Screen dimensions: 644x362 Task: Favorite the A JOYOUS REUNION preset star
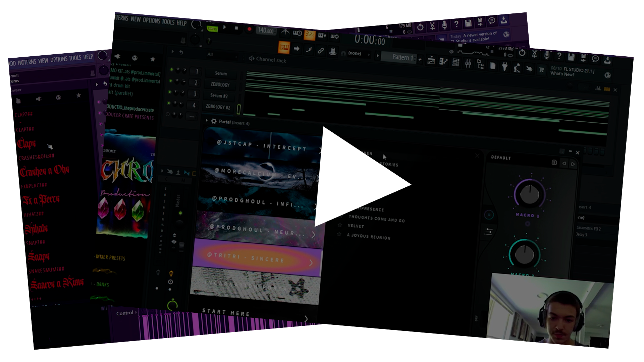click(x=339, y=234)
